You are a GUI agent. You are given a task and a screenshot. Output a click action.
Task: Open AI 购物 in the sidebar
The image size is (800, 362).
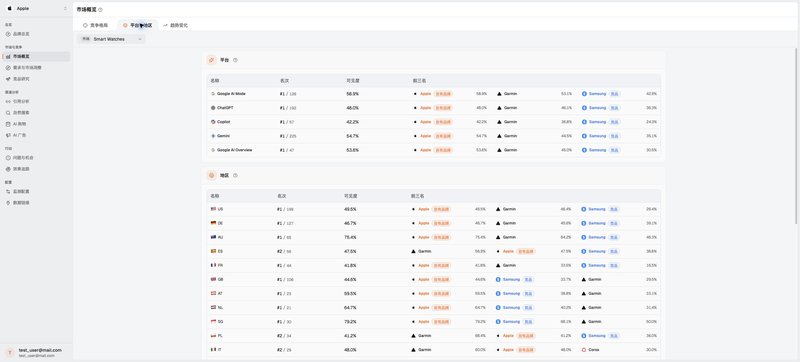(x=36, y=124)
